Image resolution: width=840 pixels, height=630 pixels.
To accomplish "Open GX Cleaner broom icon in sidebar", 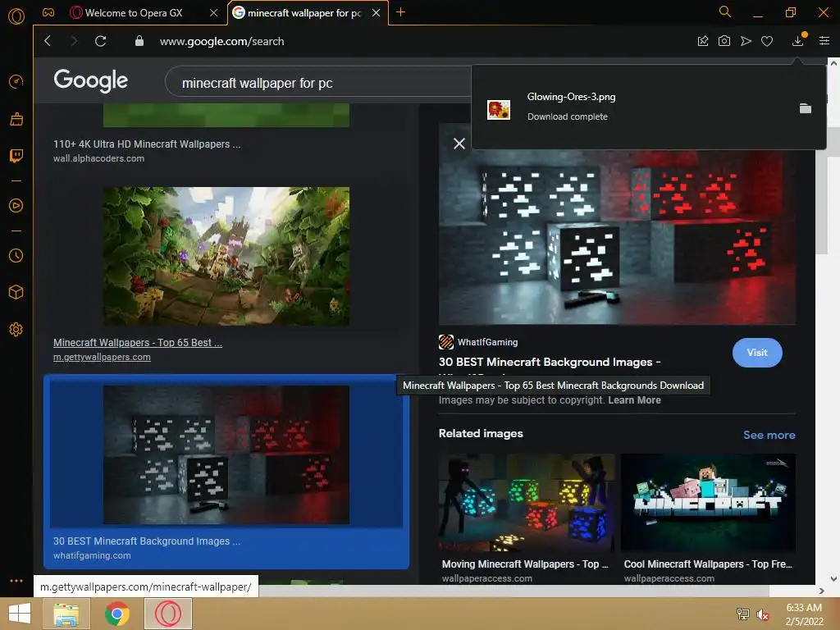I will (x=16, y=119).
